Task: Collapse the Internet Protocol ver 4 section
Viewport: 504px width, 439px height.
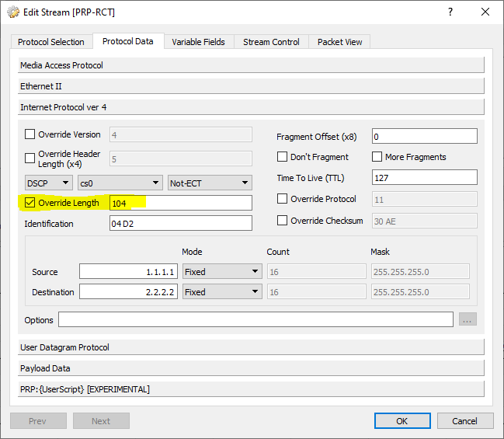Action: tap(251, 107)
